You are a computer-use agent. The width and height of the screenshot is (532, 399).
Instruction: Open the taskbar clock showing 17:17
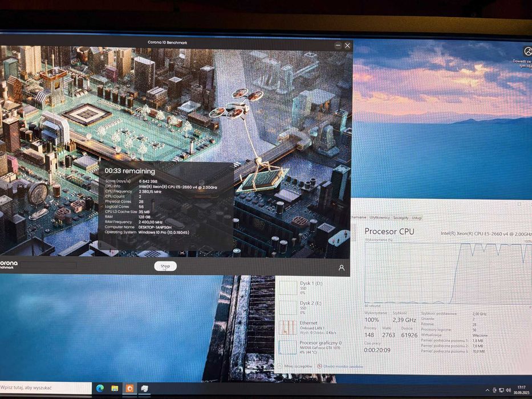[522, 390]
